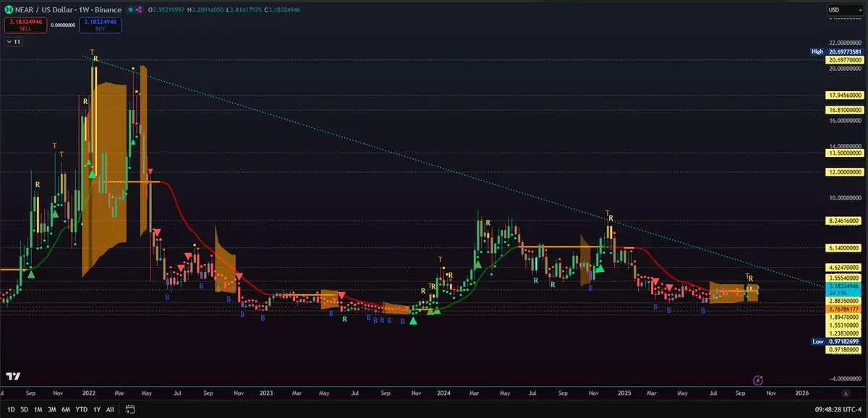Click the green up arrow near Nov 2023
868x418 pixels.
click(x=413, y=320)
